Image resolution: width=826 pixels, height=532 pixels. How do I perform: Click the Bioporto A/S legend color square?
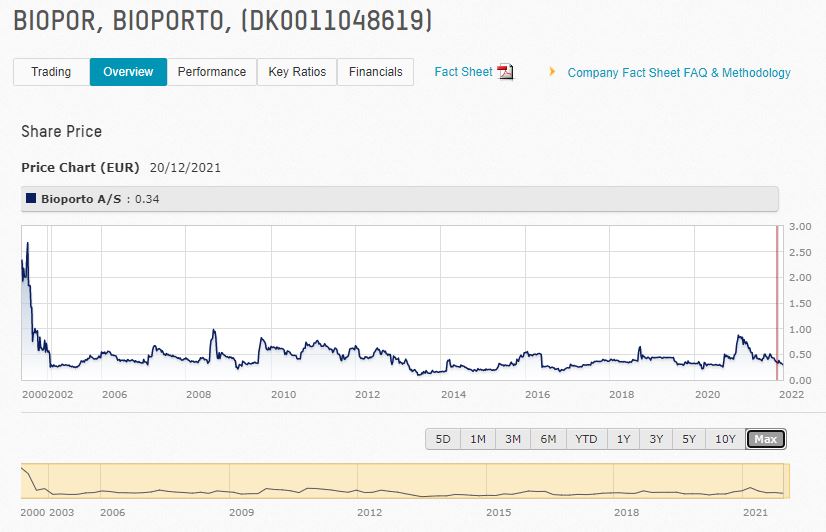pyautogui.click(x=31, y=198)
